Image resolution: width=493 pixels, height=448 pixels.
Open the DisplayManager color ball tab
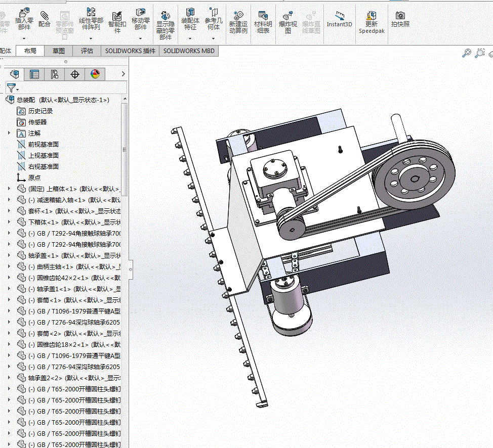point(95,74)
